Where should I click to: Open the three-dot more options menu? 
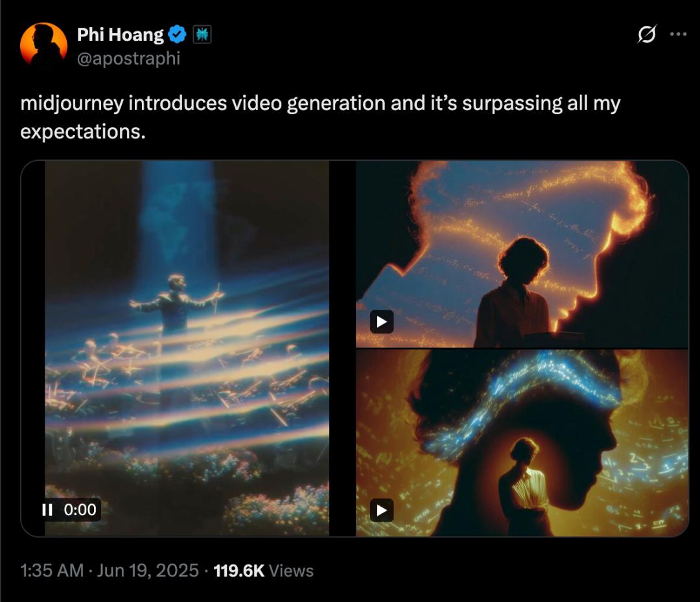(678, 34)
